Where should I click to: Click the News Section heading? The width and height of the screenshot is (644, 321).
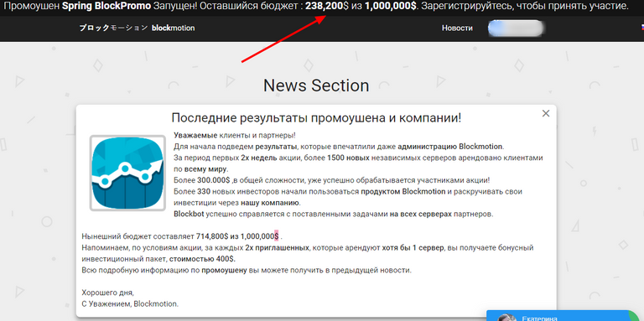tap(316, 85)
